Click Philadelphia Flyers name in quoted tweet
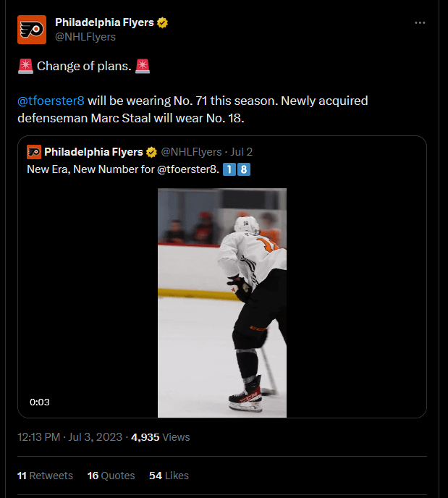Viewport: 448px width, 498px height. [93, 152]
